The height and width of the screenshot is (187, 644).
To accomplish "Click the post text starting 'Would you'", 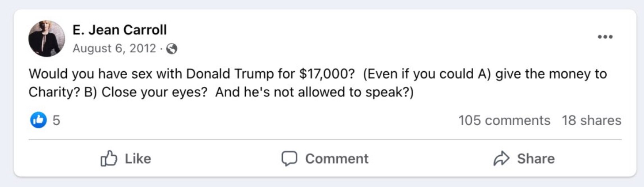I will [318, 83].
